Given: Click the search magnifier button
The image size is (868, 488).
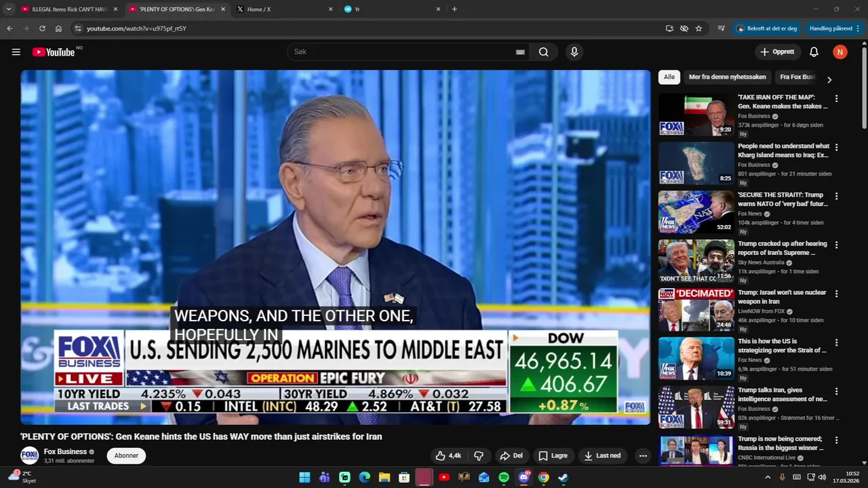Looking at the screenshot, I should tap(543, 52).
